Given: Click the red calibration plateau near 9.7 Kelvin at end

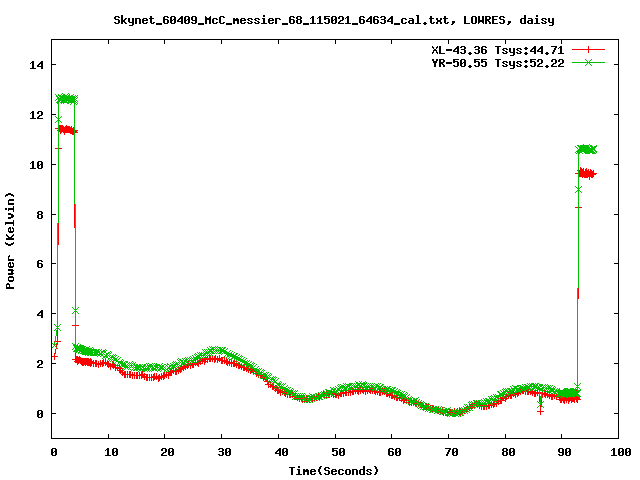Looking at the screenshot, I should [x=586, y=173].
